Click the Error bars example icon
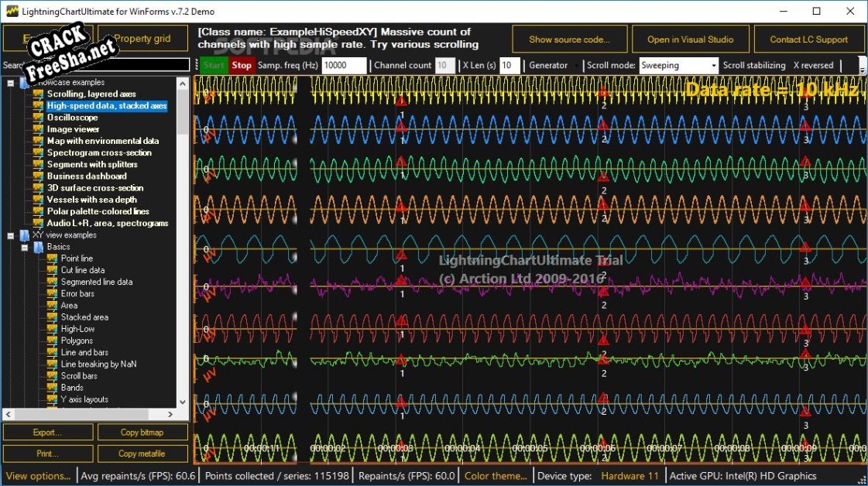This screenshot has height=486, width=868. (x=53, y=294)
